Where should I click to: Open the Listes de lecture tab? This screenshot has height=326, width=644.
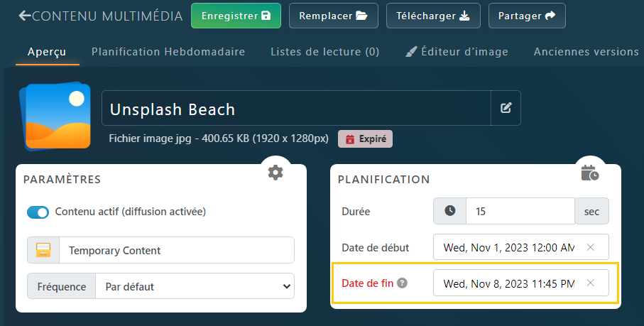tap(324, 52)
